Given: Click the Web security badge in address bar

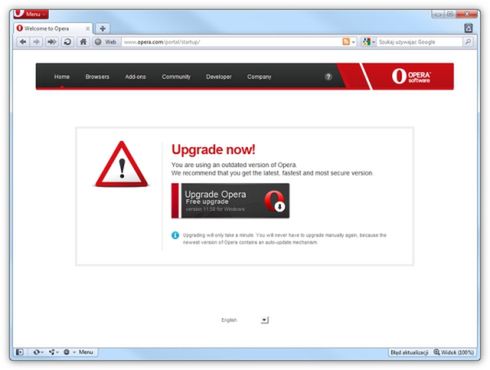Looking at the screenshot, I should (106, 42).
